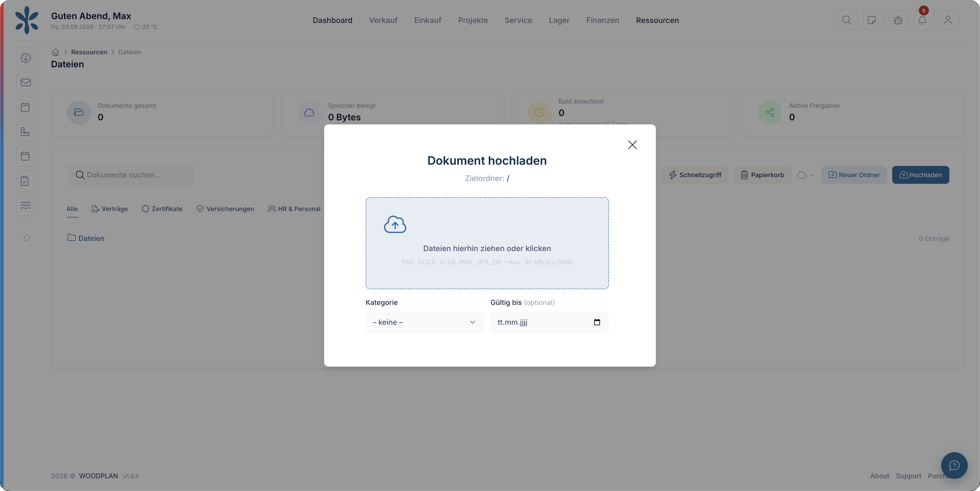The image size is (980, 491).
Task: Open Schnellzugriff quick access
Action: tap(695, 175)
